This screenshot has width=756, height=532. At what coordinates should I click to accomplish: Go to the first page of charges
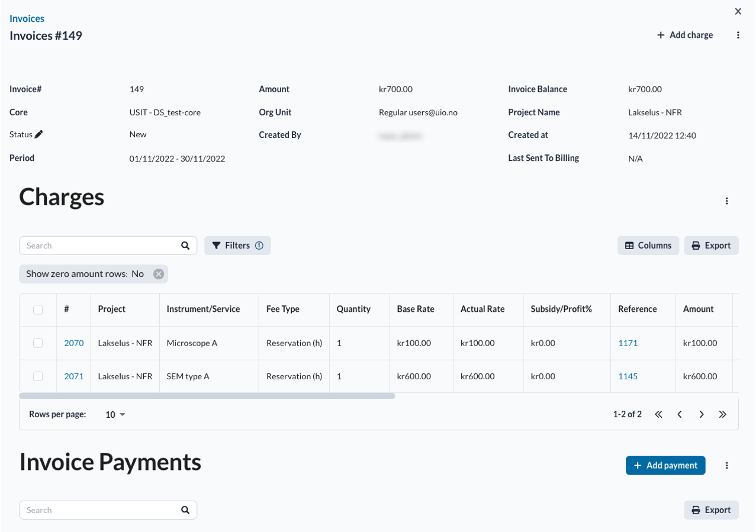tap(658, 414)
